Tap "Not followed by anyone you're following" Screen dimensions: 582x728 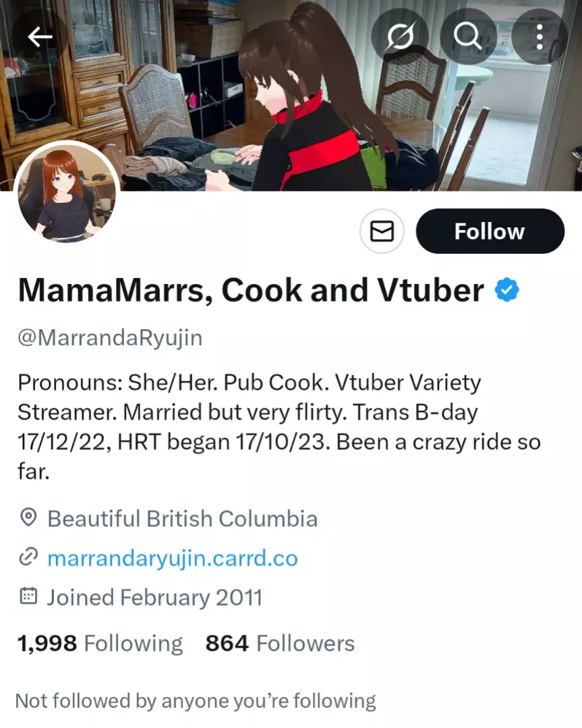tap(196, 701)
